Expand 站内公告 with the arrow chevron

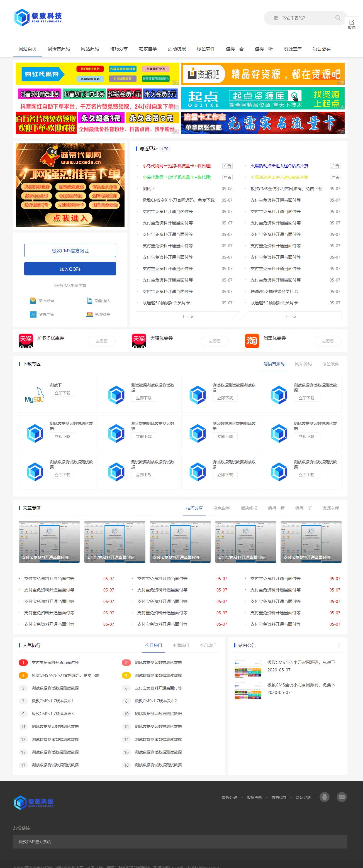pos(339,645)
